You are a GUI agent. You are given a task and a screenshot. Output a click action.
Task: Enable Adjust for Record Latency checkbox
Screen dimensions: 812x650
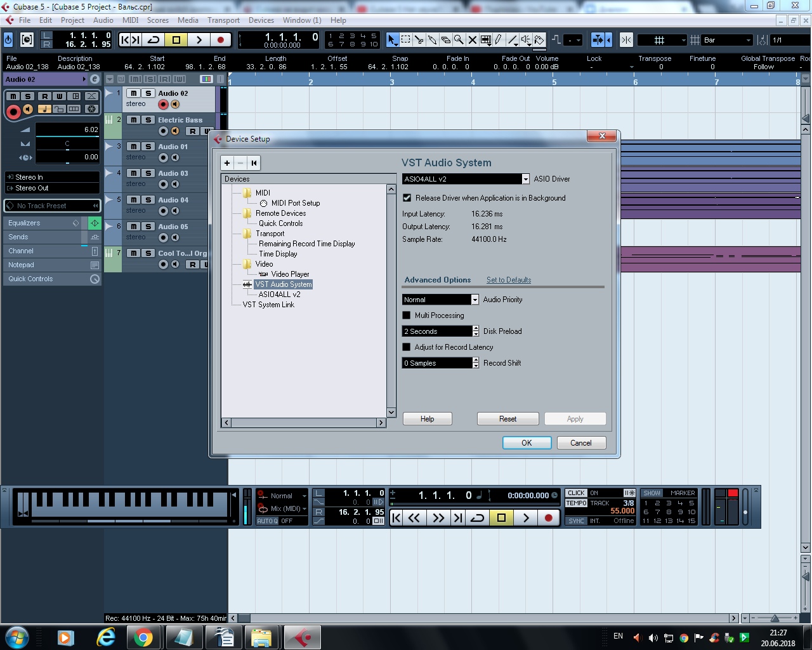[407, 347]
